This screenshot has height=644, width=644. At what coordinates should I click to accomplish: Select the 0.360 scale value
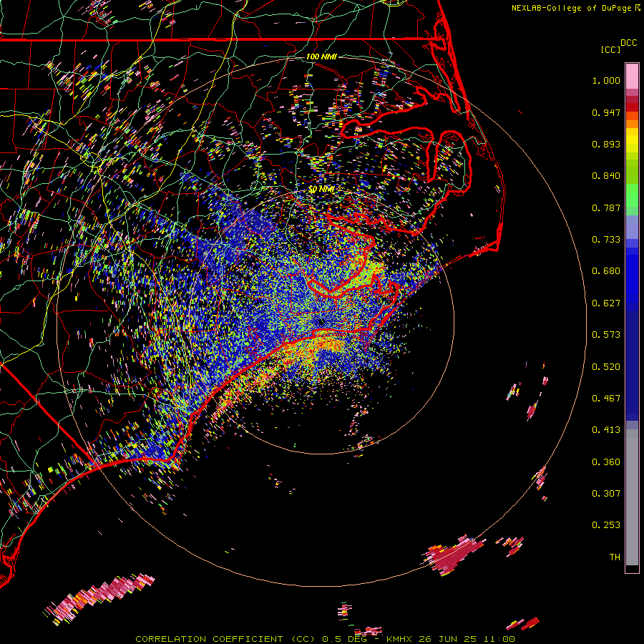[606, 462]
